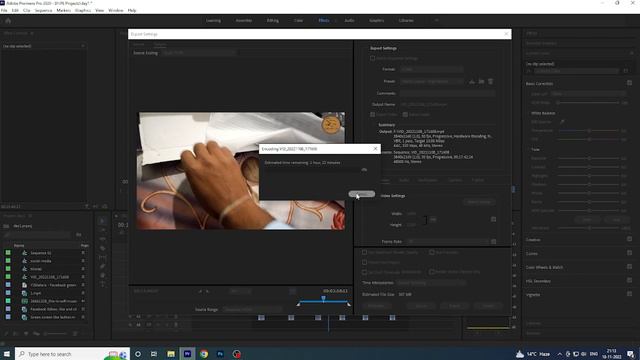Viewport: 640px width, 360px height.
Task: Adjust the Project panel thumbnail zoom slider
Action: click(x=56, y=334)
